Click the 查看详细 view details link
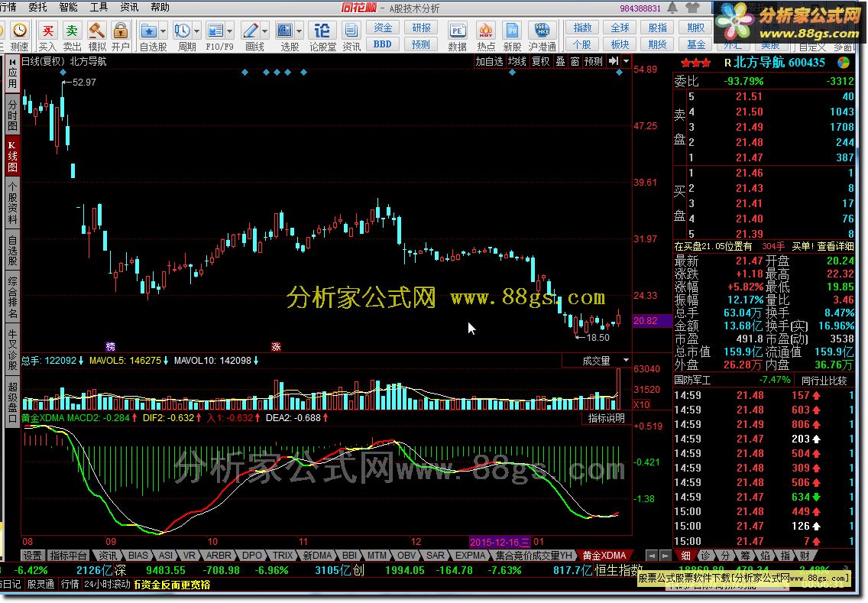 tap(835, 246)
